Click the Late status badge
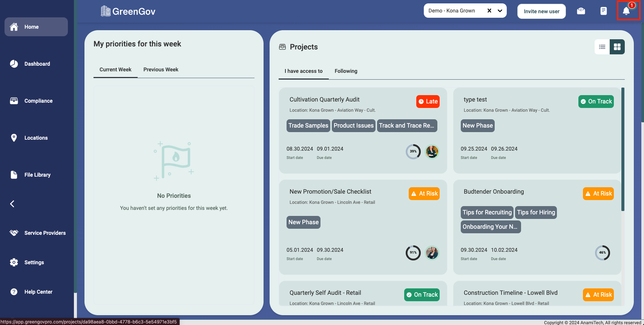The height and width of the screenshot is (325, 644). tap(428, 102)
